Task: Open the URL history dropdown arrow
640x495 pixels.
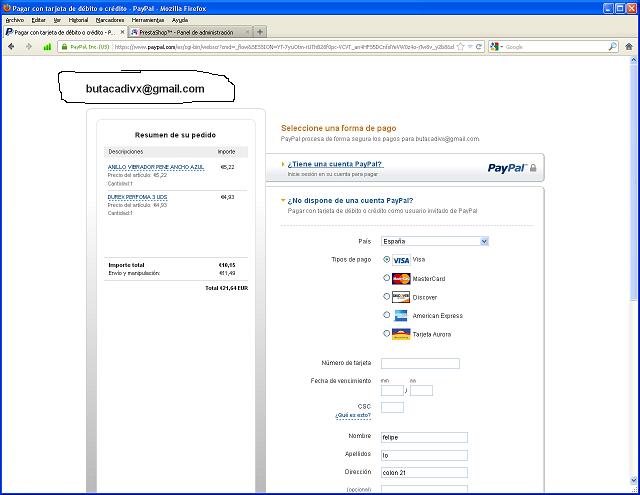Action: pyautogui.click(x=470, y=47)
